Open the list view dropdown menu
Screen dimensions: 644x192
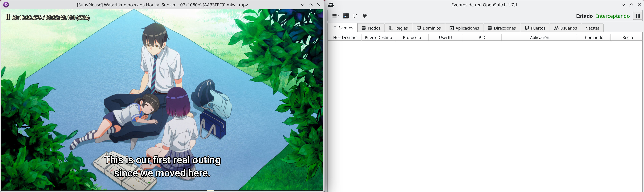336,16
